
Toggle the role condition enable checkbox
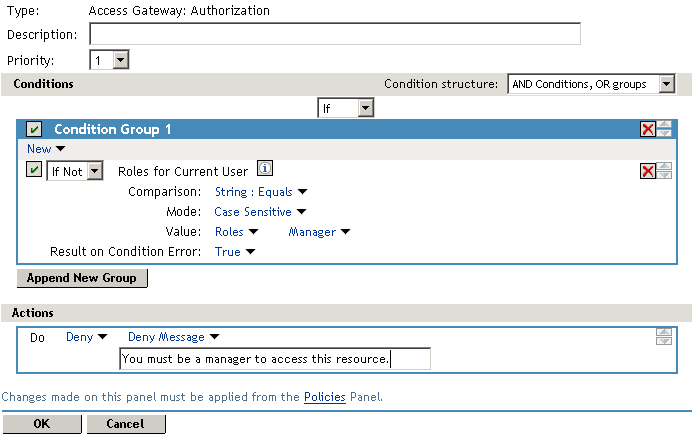click(34, 171)
